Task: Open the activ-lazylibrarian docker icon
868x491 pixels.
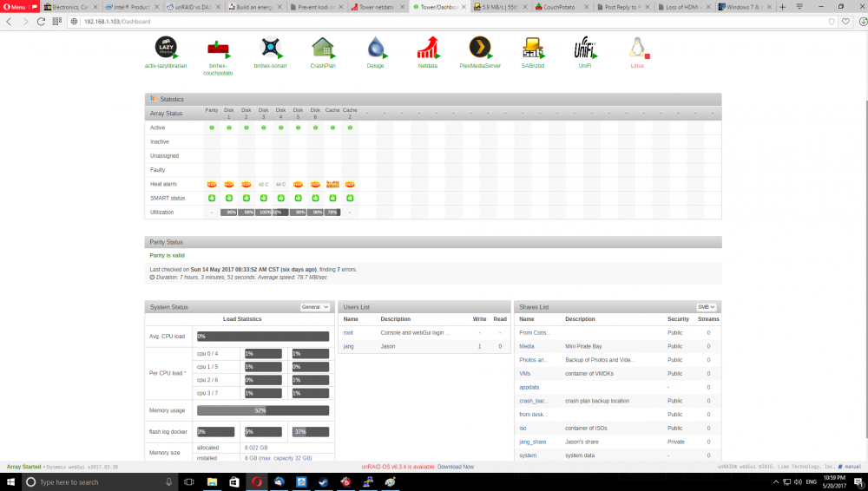Action: pos(166,47)
